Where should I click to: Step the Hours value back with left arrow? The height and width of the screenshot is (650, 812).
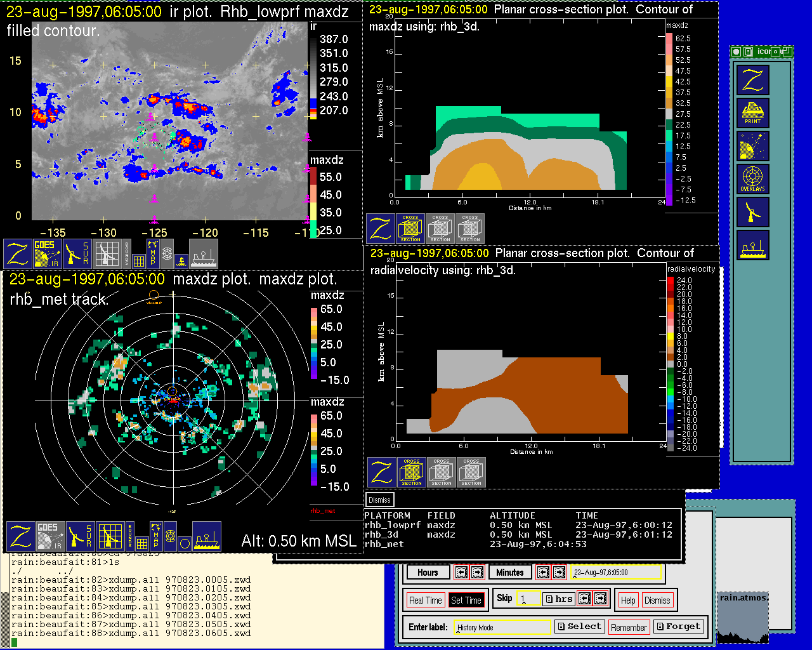[461, 573]
